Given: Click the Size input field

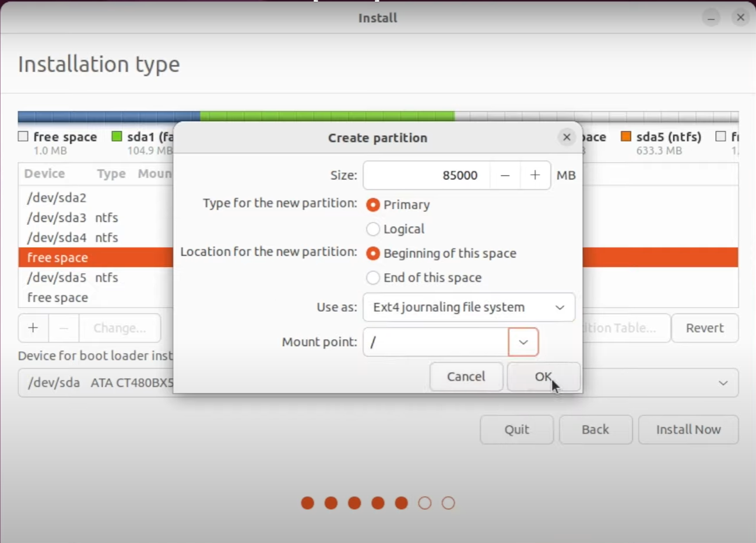Looking at the screenshot, I should pos(427,175).
